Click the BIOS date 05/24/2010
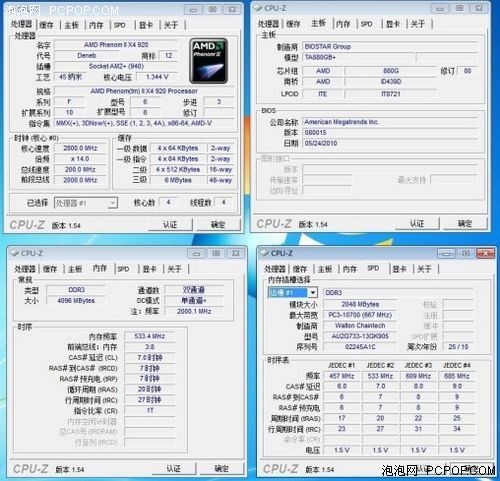This screenshot has width=500, height=481. pos(390,143)
